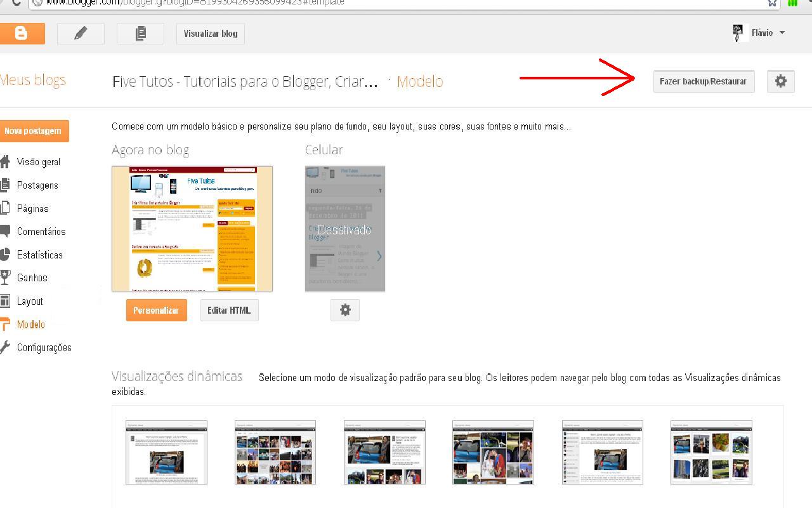The height and width of the screenshot is (508, 812).
Task: Click the Agora no blog heading
Action: (150, 150)
